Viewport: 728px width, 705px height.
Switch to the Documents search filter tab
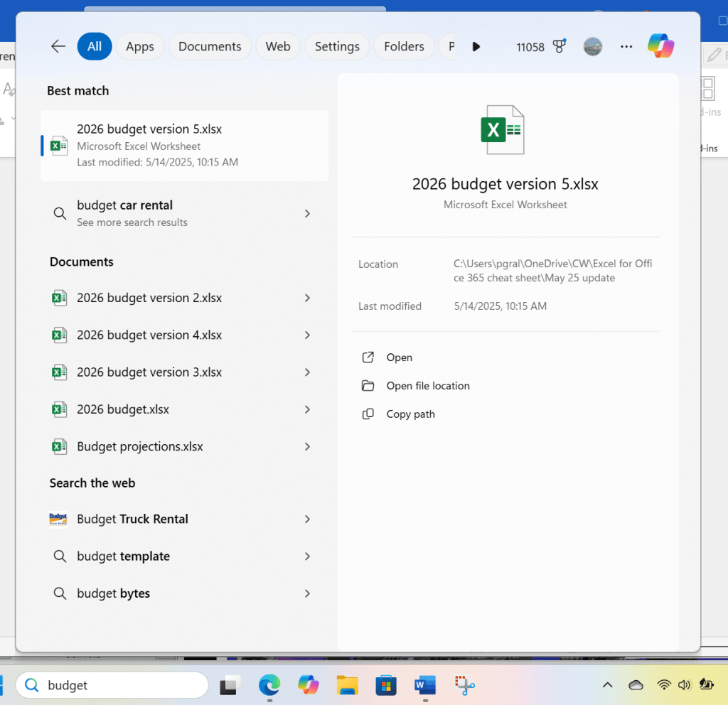pyautogui.click(x=210, y=46)
